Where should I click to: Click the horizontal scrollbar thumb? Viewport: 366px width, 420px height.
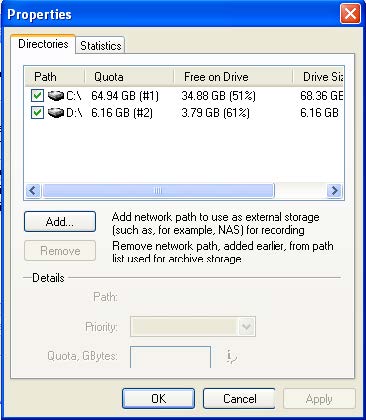(x=158, y=191)
